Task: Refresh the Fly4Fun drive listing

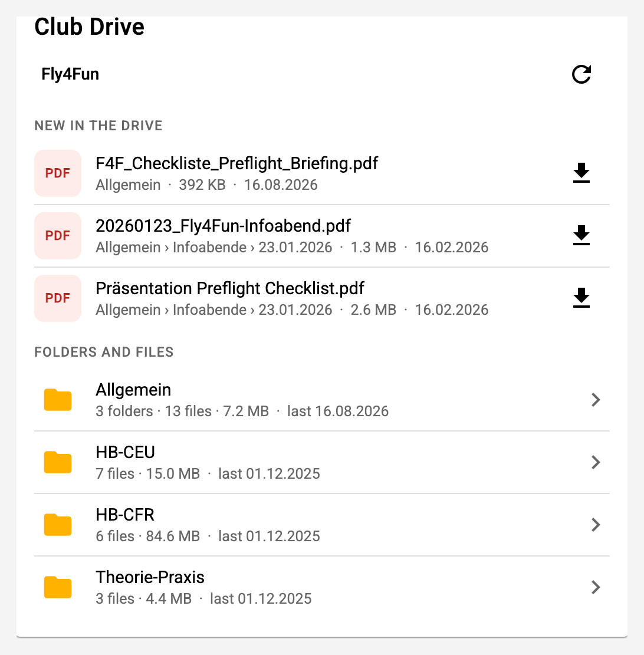Action: click(x=581, y=74)
